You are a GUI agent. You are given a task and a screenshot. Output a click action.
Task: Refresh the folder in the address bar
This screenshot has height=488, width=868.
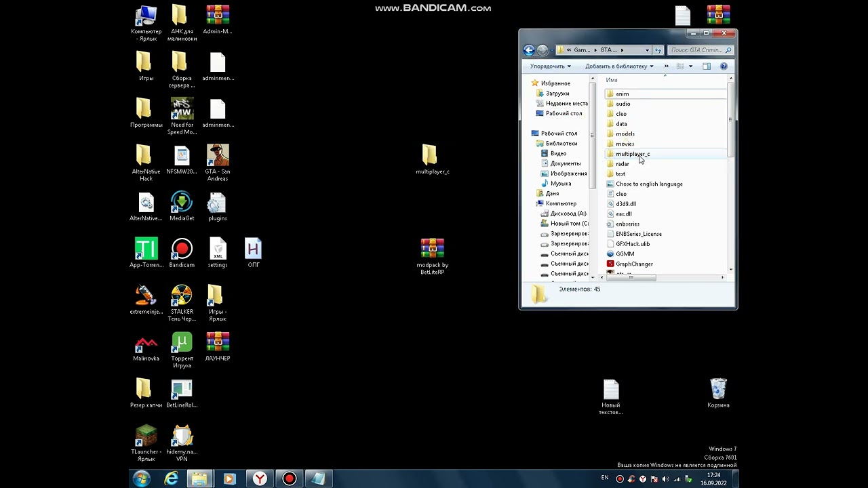[x=658, y=50]
